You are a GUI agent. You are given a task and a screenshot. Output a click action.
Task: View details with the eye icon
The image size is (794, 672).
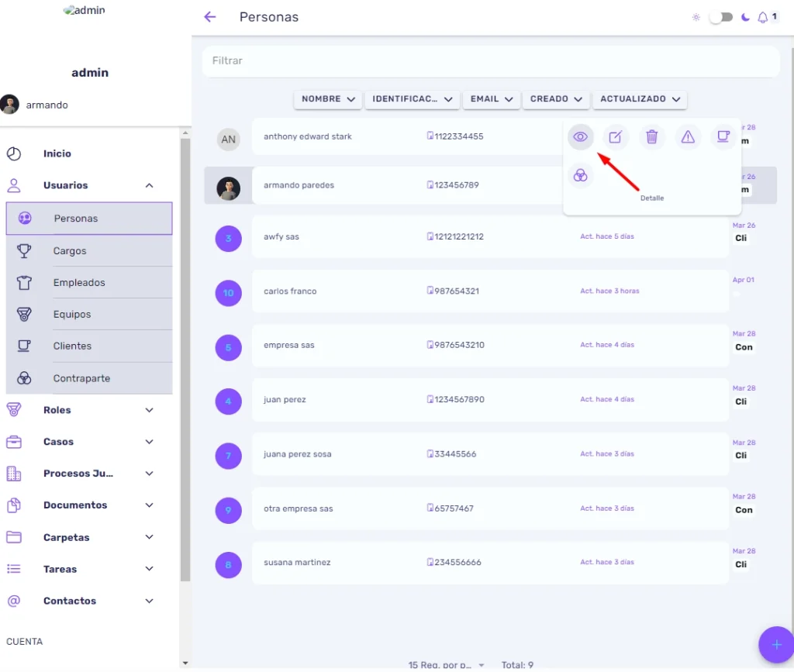click(x=580, y=136)
